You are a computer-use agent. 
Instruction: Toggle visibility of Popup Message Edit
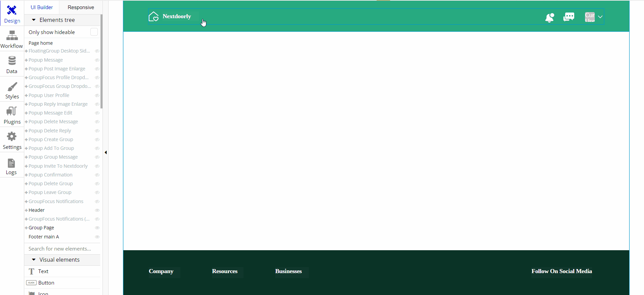point(97,113)
